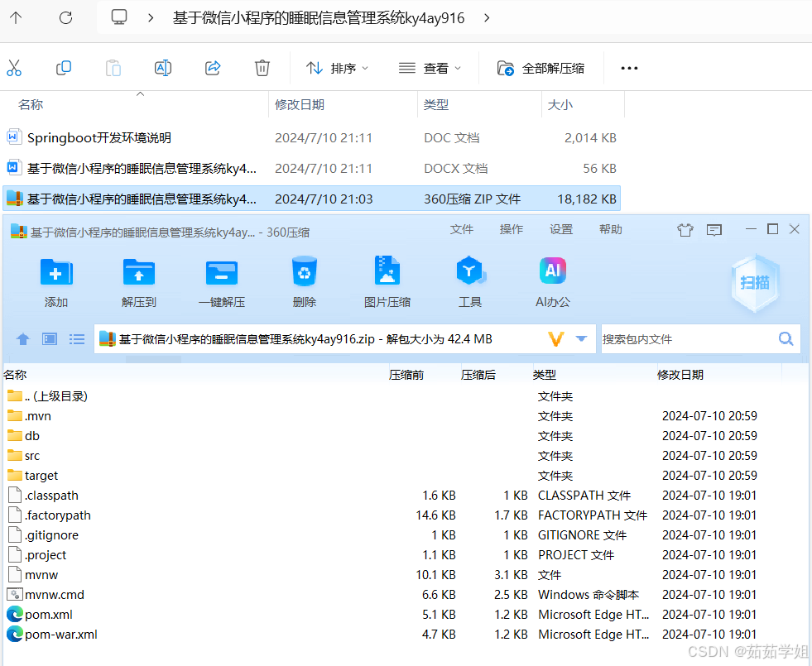Sort archive contents by 压缩后 column

tap(478, 375)
